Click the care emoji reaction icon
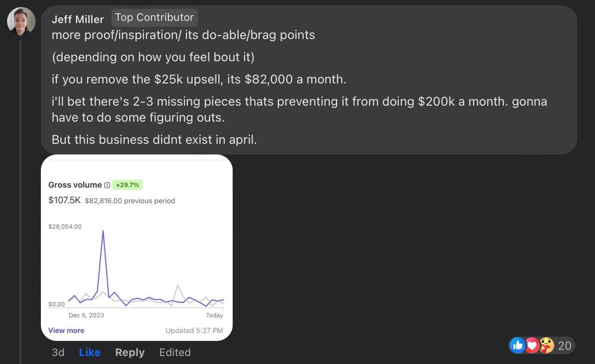The height and width of the screenshot is (364, 595). [547, 345]
